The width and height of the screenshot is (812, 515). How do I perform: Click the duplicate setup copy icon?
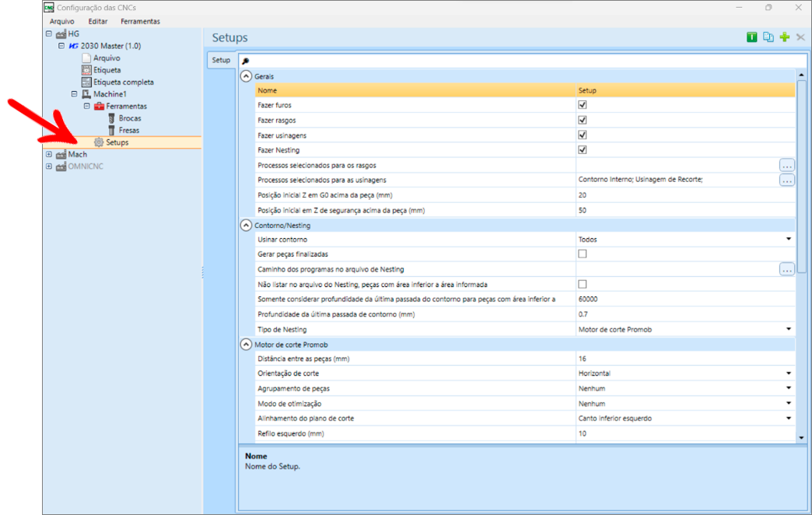pyautogui.click(x=768, y=37)
